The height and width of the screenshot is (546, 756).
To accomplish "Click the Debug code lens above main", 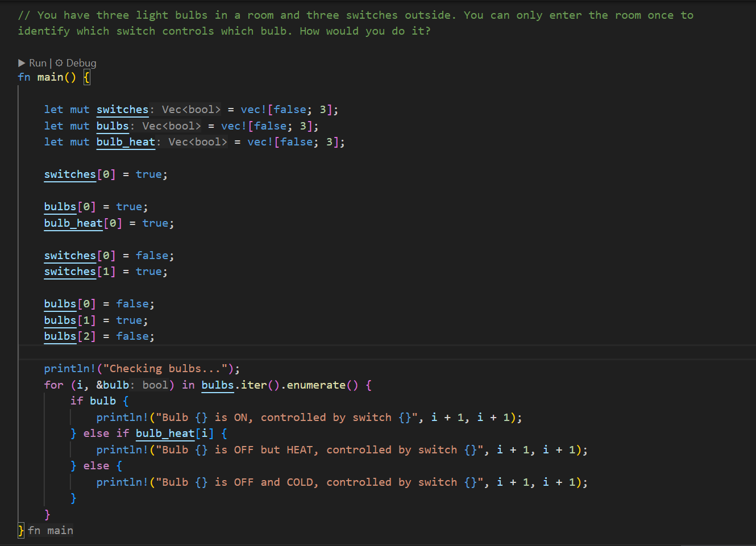I will (x=81, y=63).
